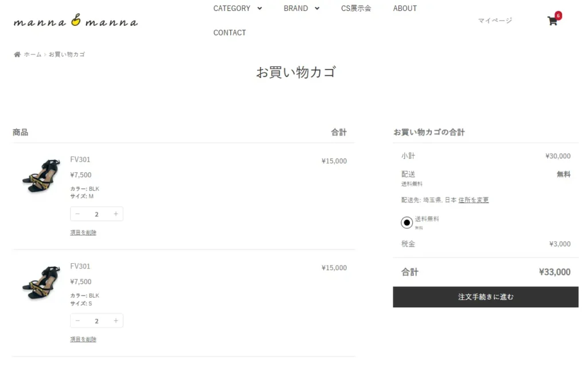
Task: Click the お買い物カゴ page heading
Action: (296, 72)
